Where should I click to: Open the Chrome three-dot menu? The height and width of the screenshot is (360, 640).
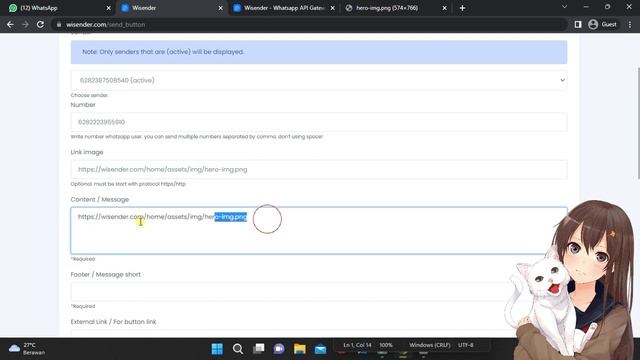click(630, 24)
